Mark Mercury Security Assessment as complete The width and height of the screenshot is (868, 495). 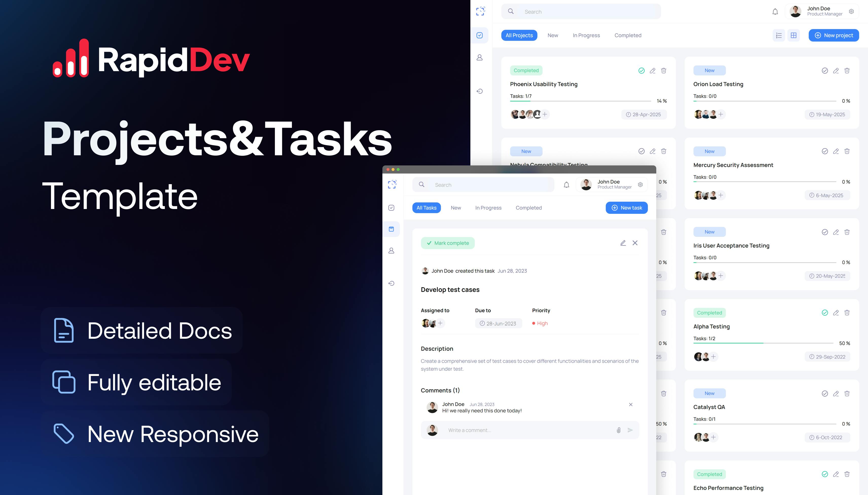coord(824,151)
